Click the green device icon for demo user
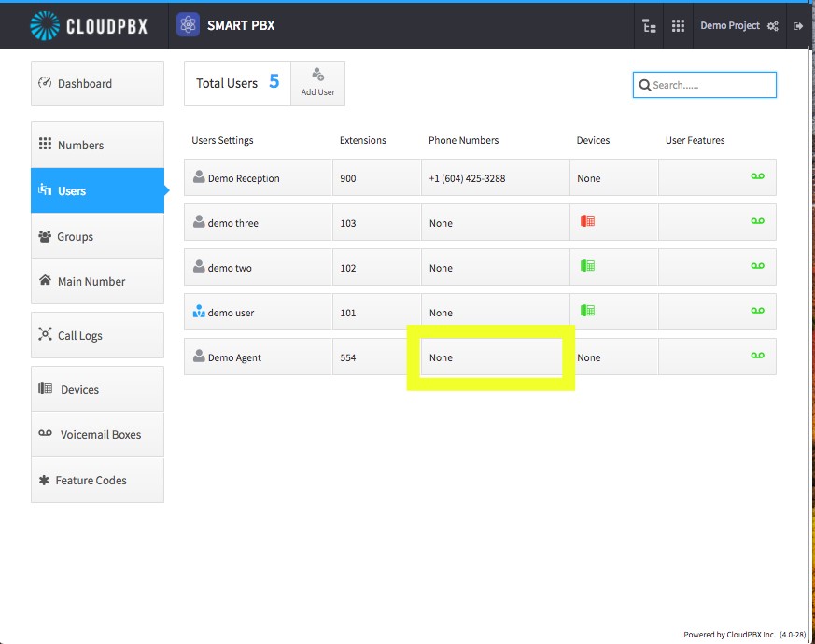The image size is (815, 644). (587, 310)
